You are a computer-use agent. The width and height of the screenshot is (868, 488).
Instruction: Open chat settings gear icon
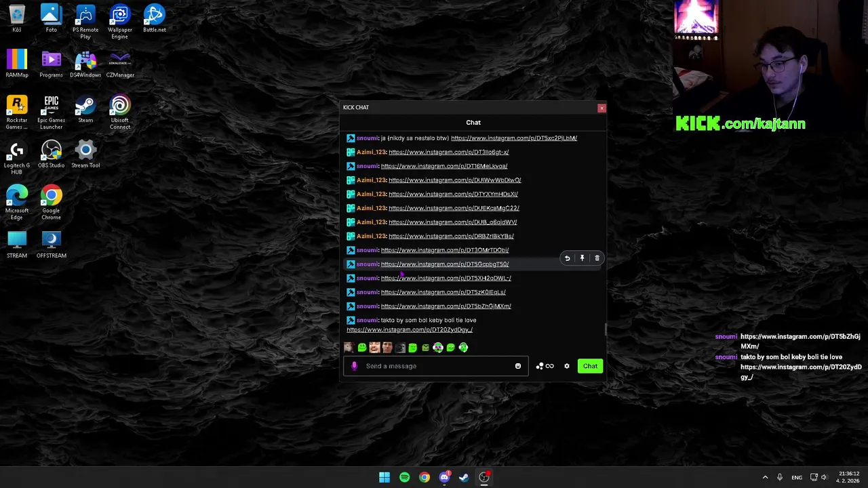(567, 366)
